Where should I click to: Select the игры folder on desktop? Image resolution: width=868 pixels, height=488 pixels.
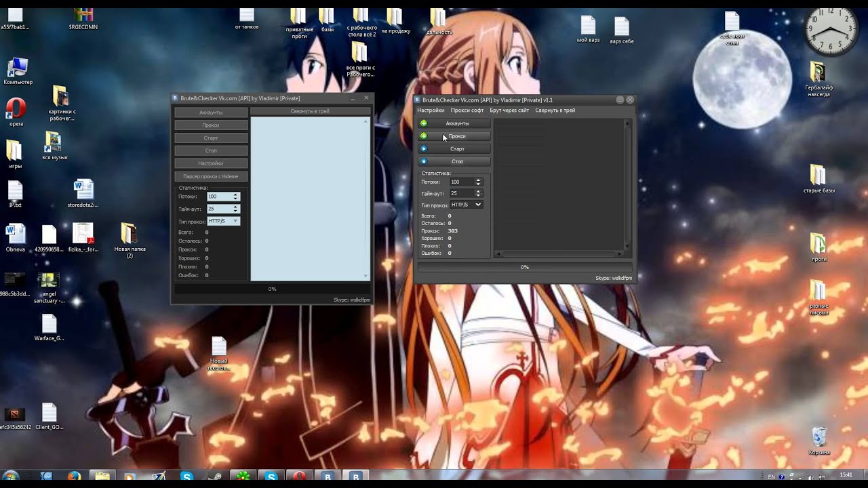(x=15, y=155)
